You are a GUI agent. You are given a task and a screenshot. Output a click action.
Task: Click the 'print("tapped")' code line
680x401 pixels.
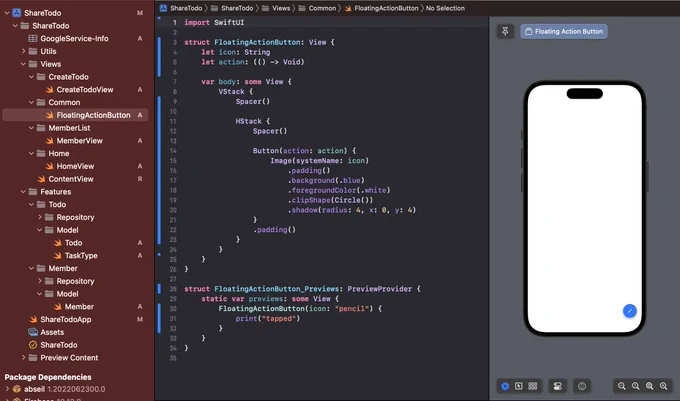pyautogui.click(x=268, y=319)
